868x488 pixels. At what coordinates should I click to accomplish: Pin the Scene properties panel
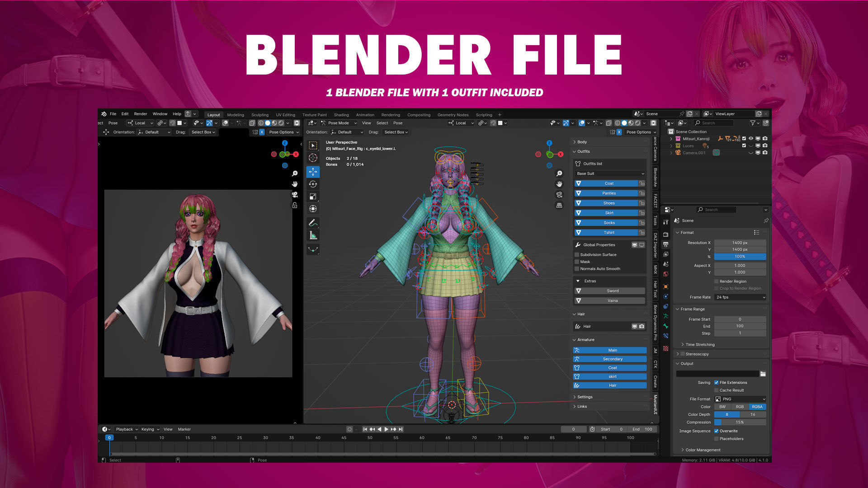pos(766,221)
